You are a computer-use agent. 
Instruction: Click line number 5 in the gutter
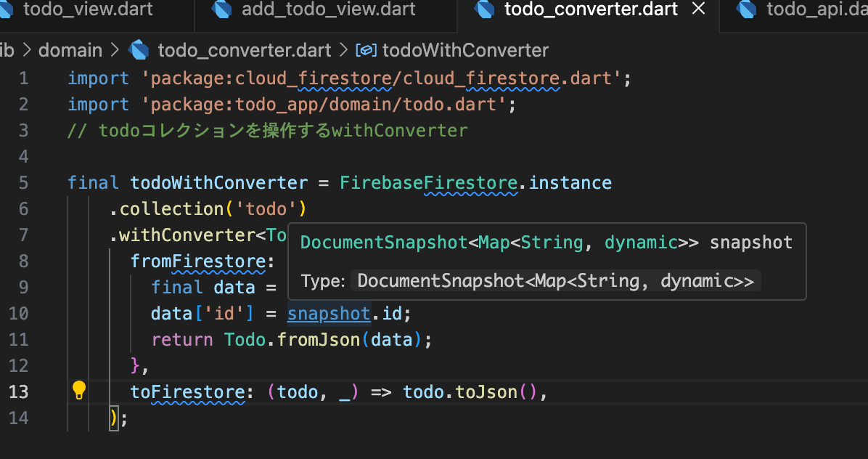(23, 183)
